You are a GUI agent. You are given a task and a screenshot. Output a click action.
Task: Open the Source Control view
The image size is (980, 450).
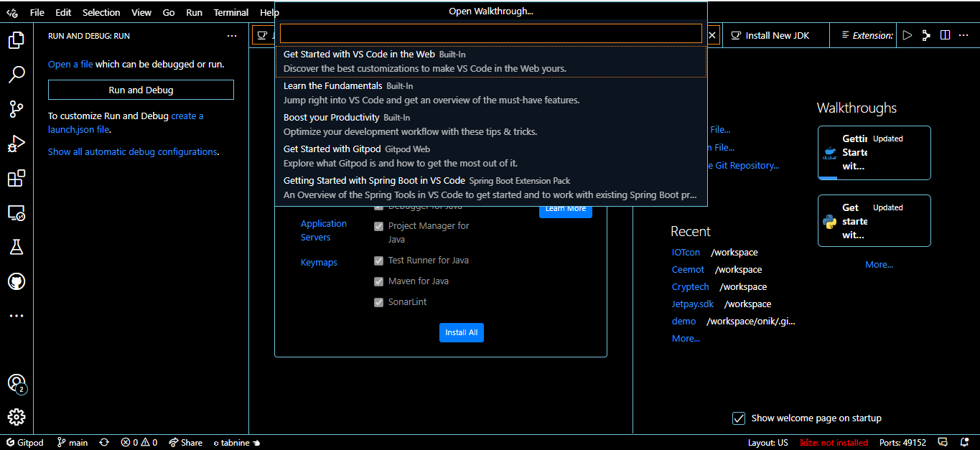tap(17, 109)
